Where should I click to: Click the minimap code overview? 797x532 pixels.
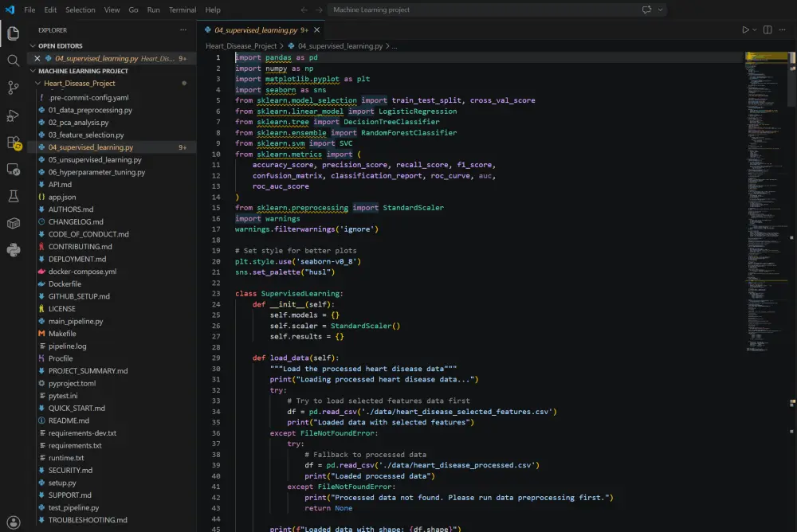tap(766, 203)
